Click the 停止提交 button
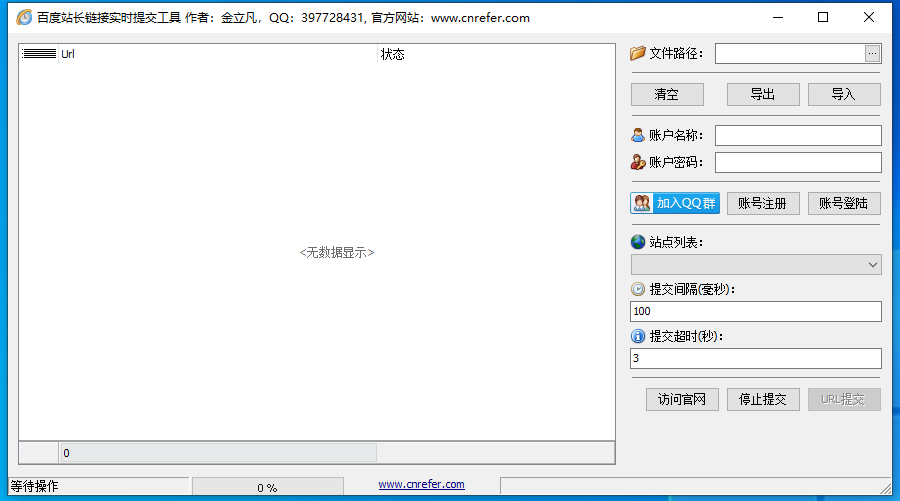The height and width of the screenshot is (501, 900). pyautogui.click(x=763, y=399)
